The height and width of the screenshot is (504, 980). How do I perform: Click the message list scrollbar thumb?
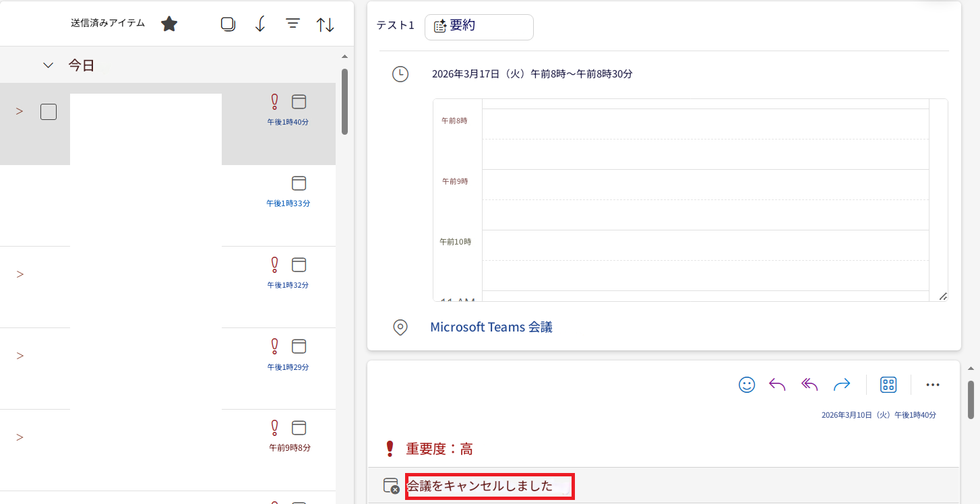[x=344, y=102]
